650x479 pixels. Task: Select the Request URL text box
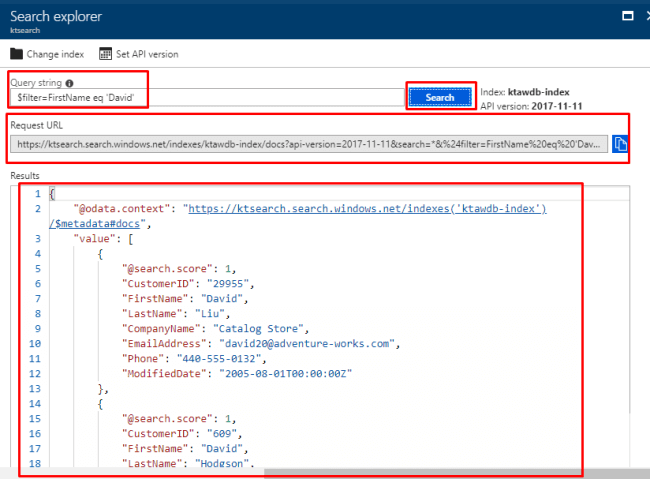309,144
